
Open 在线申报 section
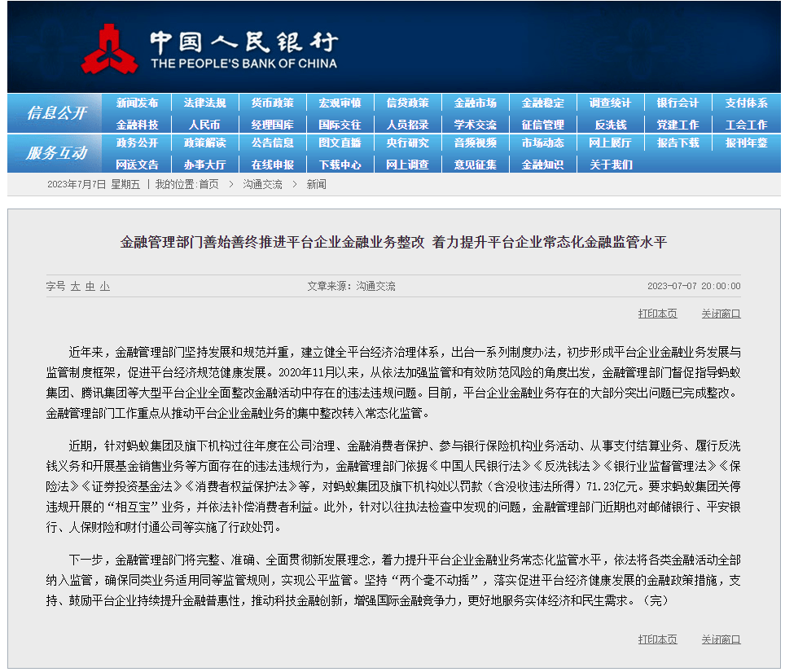tap(272, 165)
